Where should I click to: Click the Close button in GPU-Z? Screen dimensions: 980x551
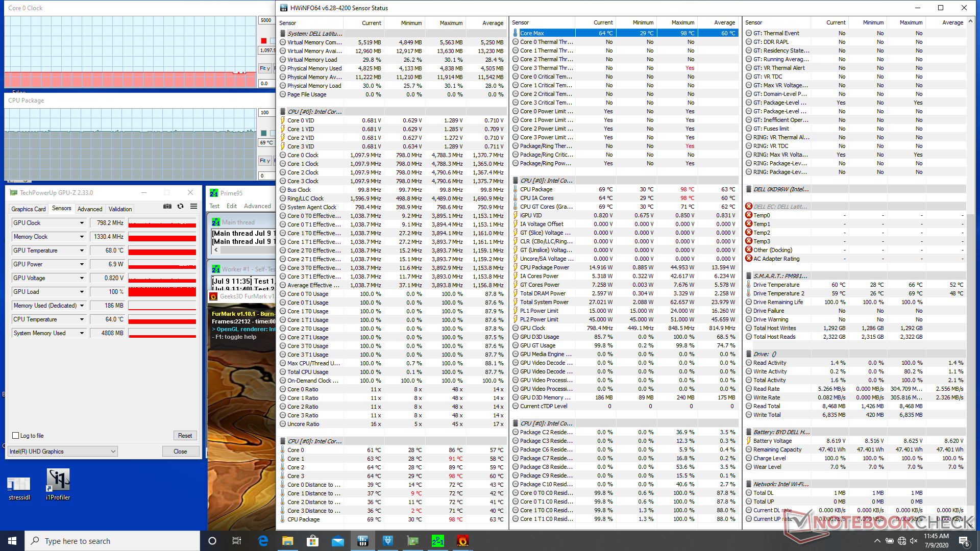[x=180, y=452]
